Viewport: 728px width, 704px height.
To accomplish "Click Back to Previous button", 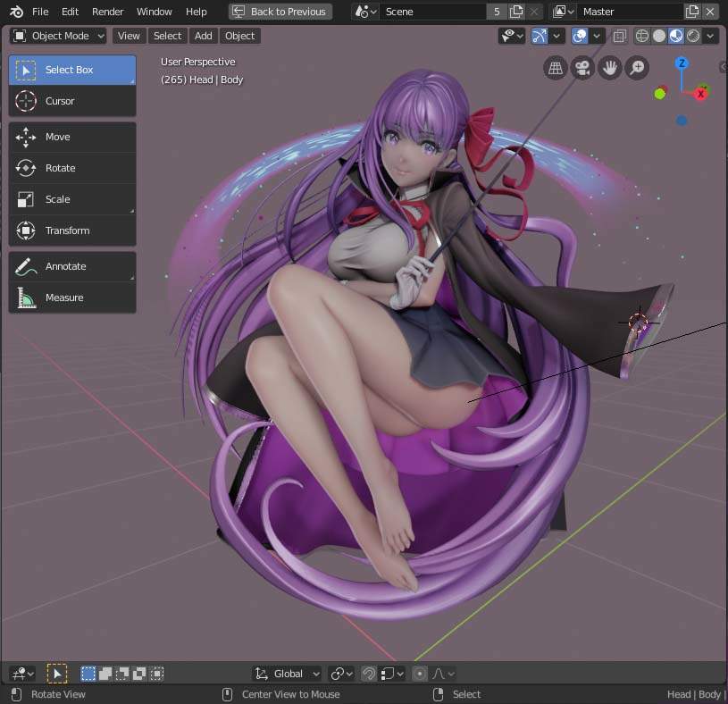I will tap(280, 12).
